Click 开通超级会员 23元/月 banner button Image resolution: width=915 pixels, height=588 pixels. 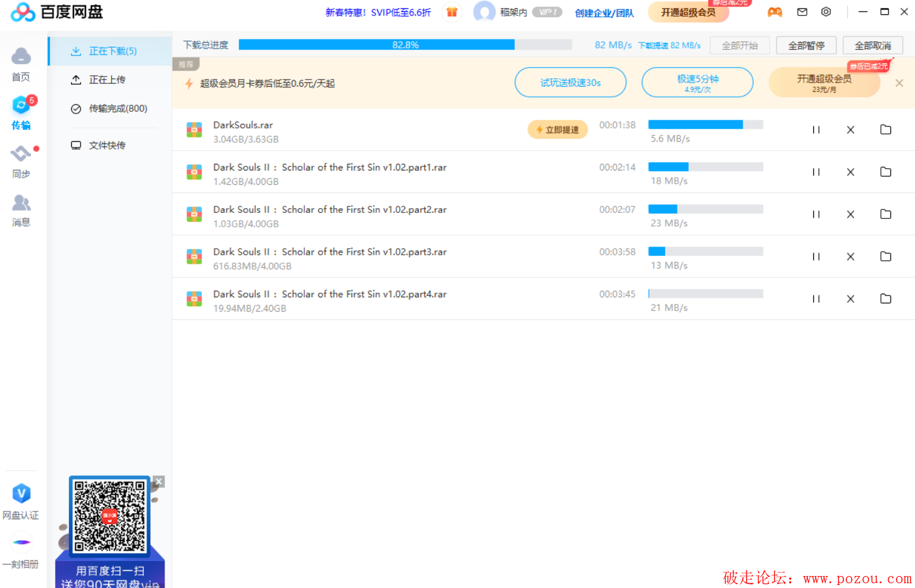[824, 83]
